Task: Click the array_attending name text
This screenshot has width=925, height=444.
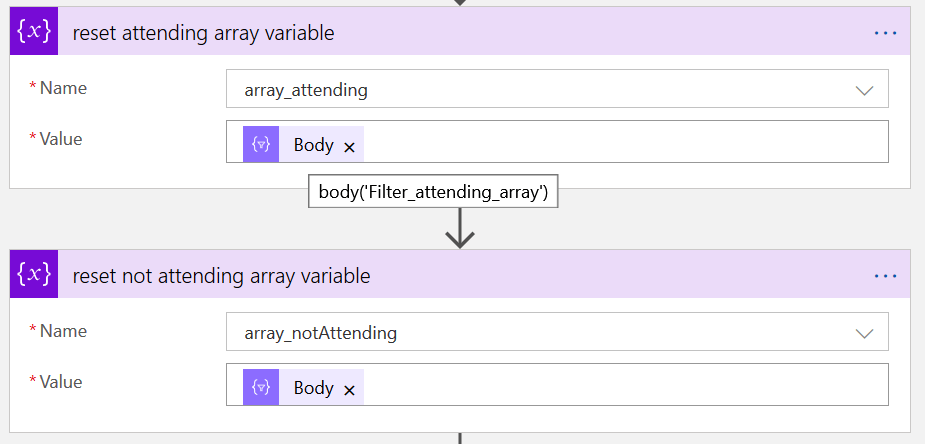Action: (x=306, y=90)
